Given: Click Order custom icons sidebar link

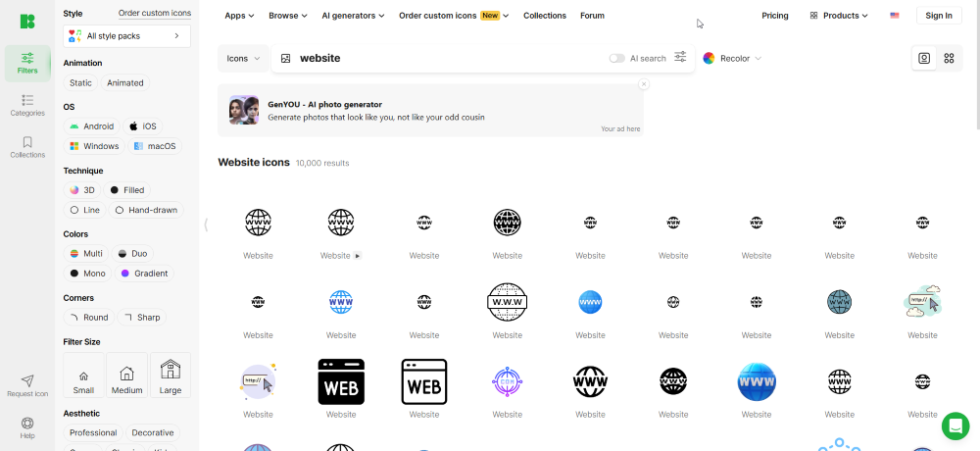Looking at the screenshot, I should (155, 13).
